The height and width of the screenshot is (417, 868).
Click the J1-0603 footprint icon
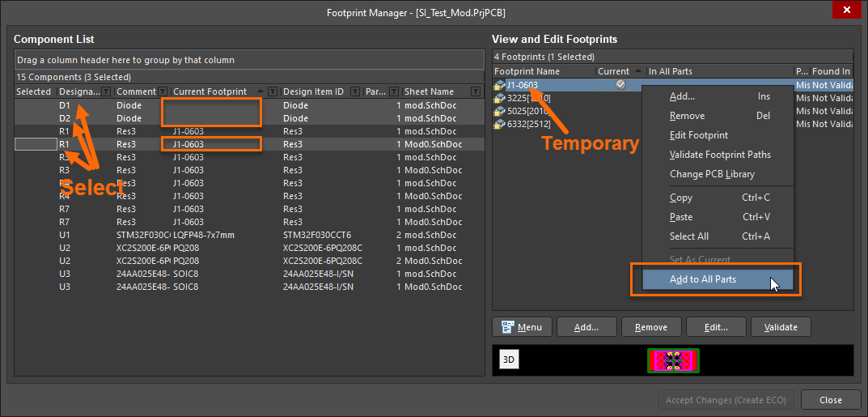[499, 85]
